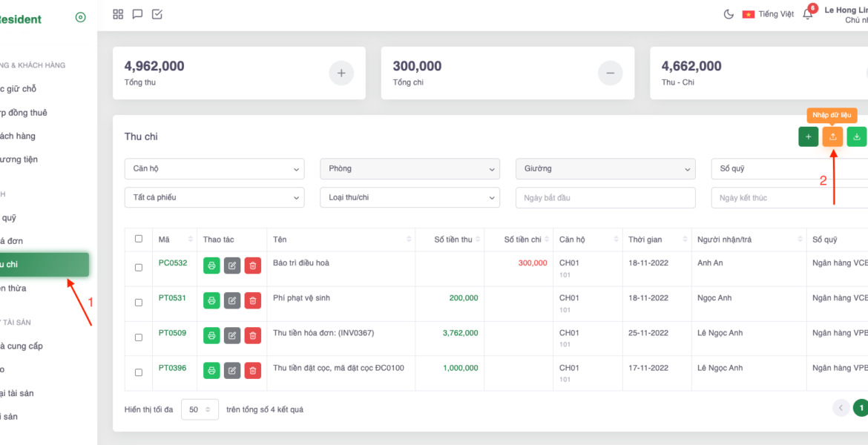
Task: Switch language via Tiếng Việt selector
Action: [769, 14]
